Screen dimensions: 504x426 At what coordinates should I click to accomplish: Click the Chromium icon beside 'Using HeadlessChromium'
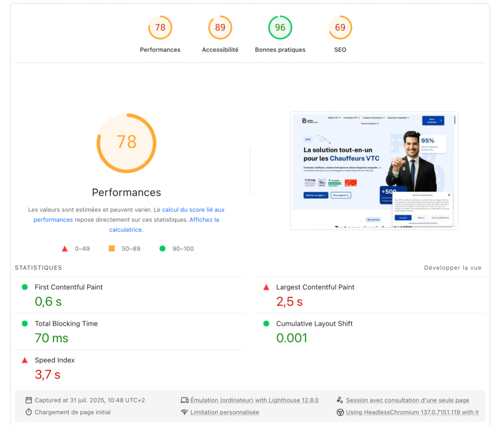click(x=340, y=412)
